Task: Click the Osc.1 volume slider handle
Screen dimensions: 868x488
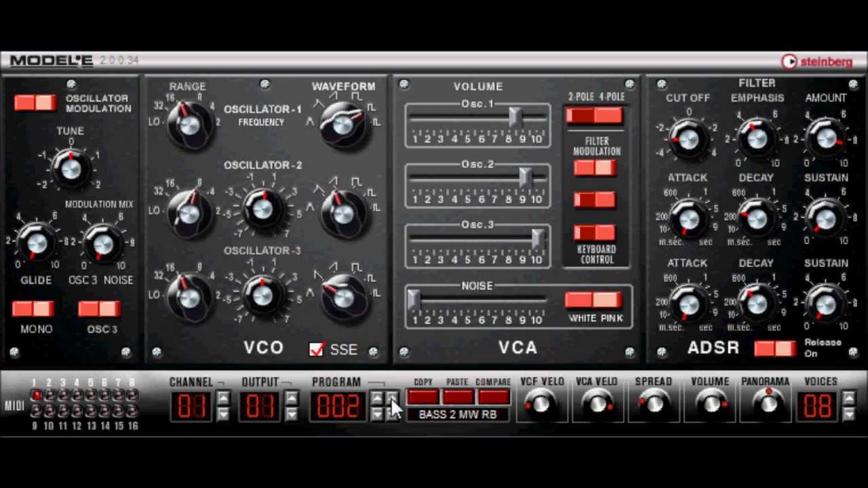Action: [515, 117]
